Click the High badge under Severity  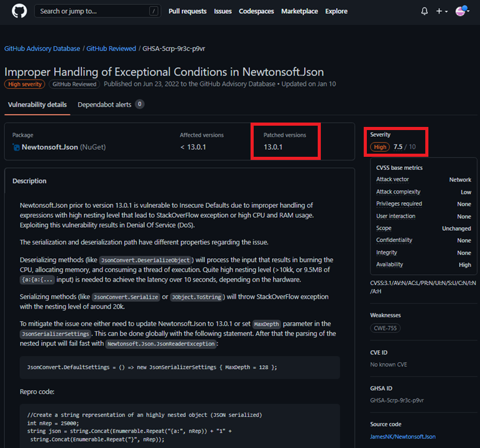380,147
